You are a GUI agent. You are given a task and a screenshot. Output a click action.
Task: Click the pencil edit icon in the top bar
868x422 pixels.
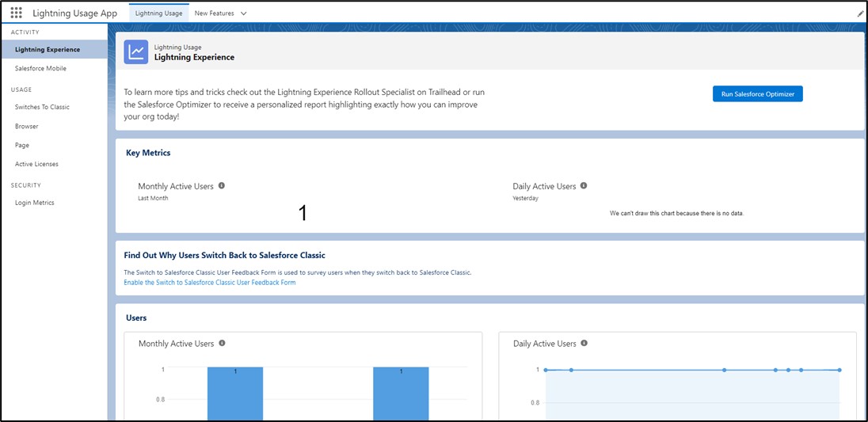point(860,14)
